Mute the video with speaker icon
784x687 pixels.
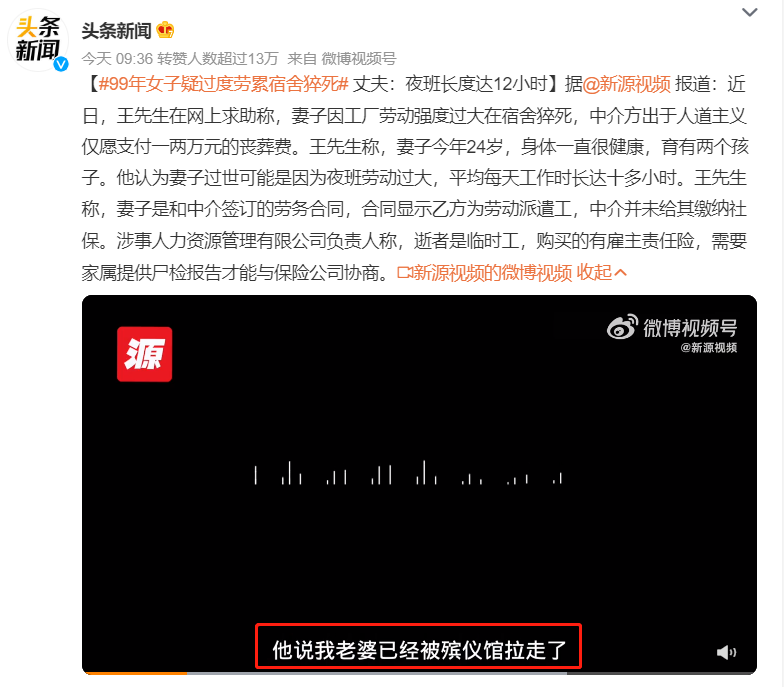click(726, 652)
